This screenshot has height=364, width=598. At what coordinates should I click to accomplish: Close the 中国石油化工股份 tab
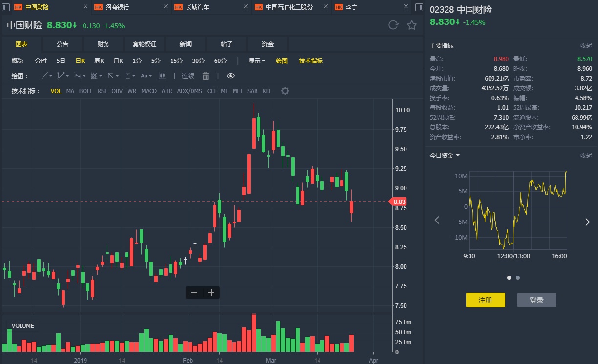[x=325, y=7]
